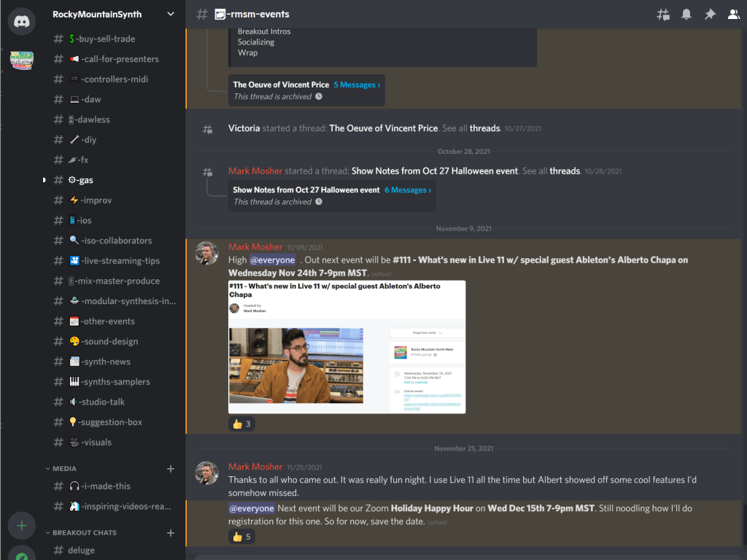Show pinned messages with pin icon
This screenshot has height=560, width=747.
point(710,15)
